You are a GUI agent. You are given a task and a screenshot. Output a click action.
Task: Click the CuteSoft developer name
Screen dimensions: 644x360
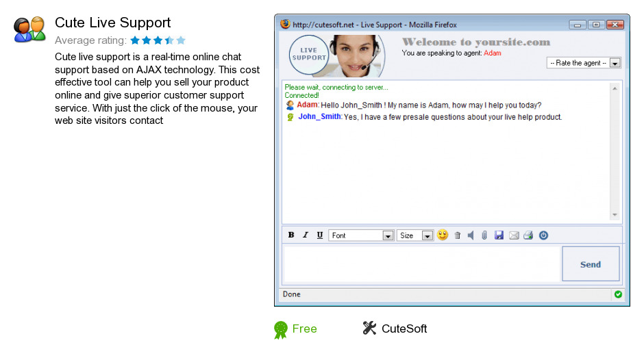pos(404,329)
